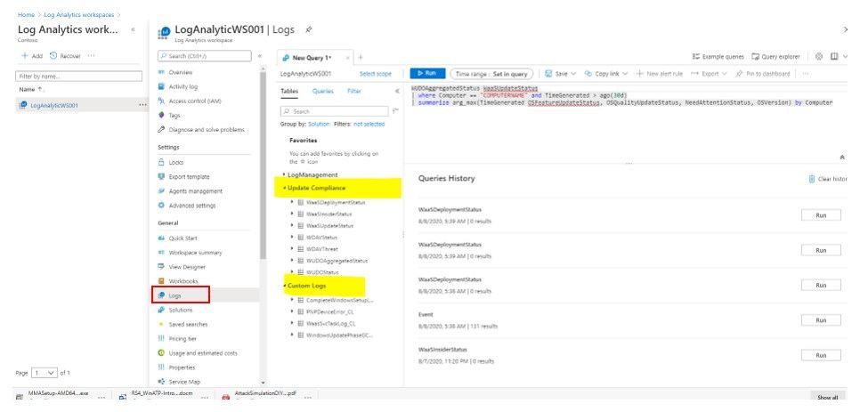Open Usage and estimated costs

pos(203,353)
